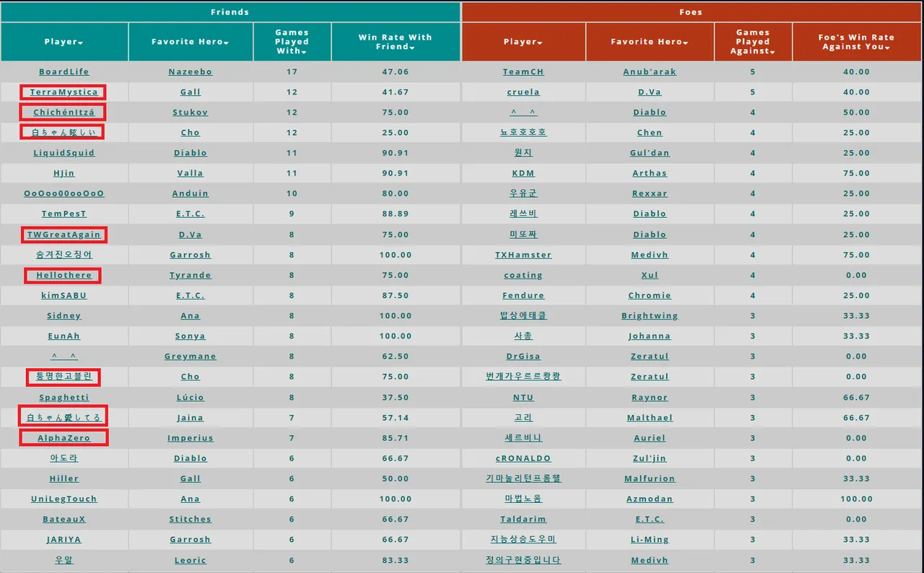This screenshot has height=573, width=924.
Task: Sort by Foe's Win Rate Against You
Action: tap(855, 42)
